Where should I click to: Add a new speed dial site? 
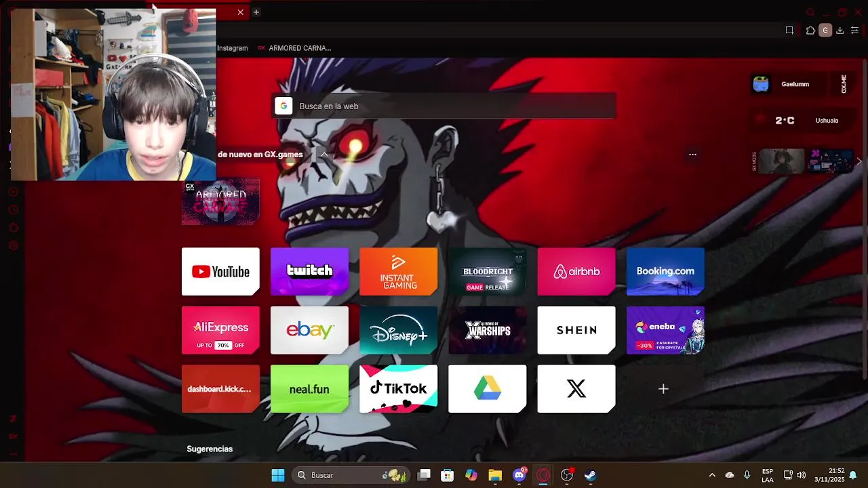pyautogui.click(x=663, y=389)
